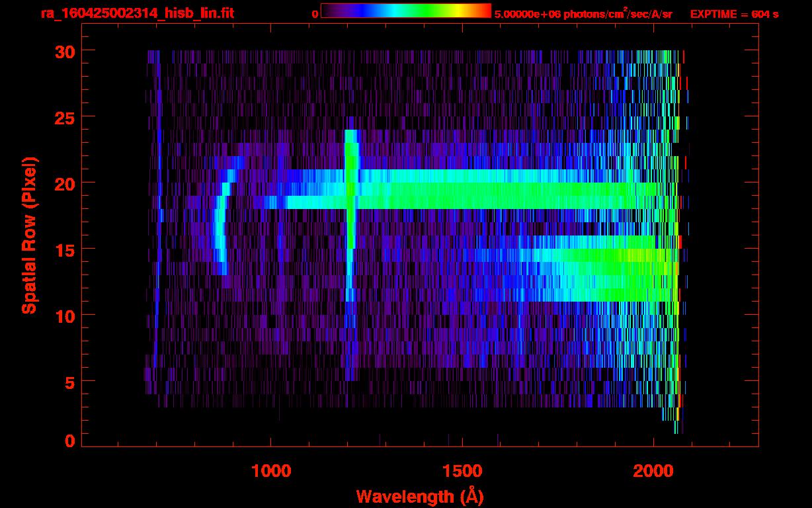The height and width of the screenshot is (508, 812).
Task: Click the 1000 wavelength tick label
Action: [270, 471]
